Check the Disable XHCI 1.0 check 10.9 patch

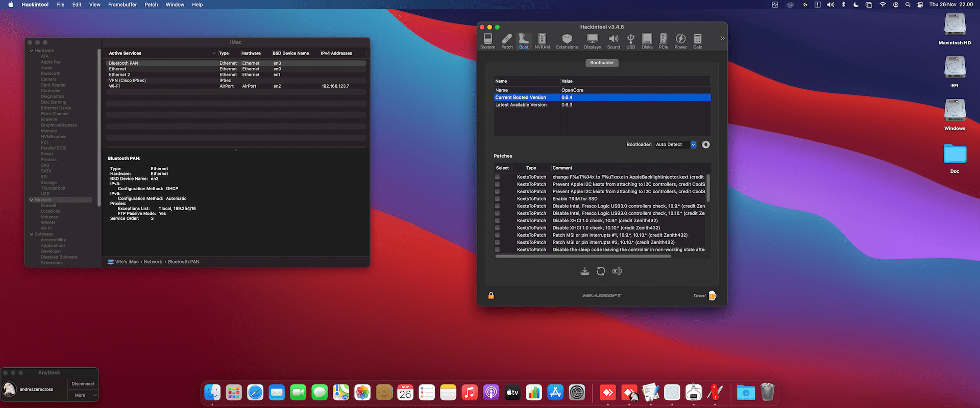[x=497, y=221]
